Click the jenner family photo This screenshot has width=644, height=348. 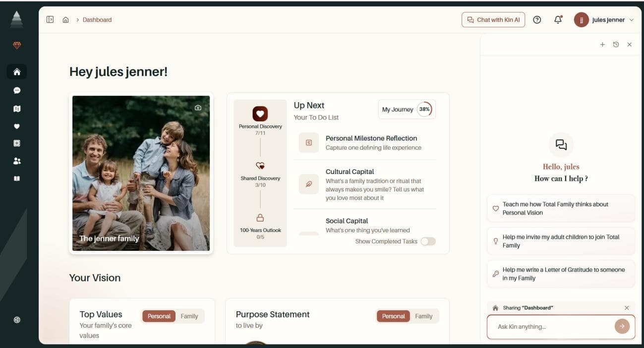141,173
